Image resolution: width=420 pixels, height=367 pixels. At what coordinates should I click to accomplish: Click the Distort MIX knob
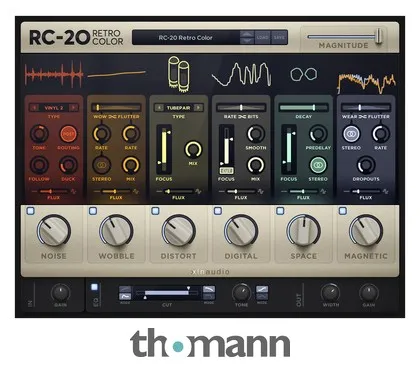[x=193, y=150]
